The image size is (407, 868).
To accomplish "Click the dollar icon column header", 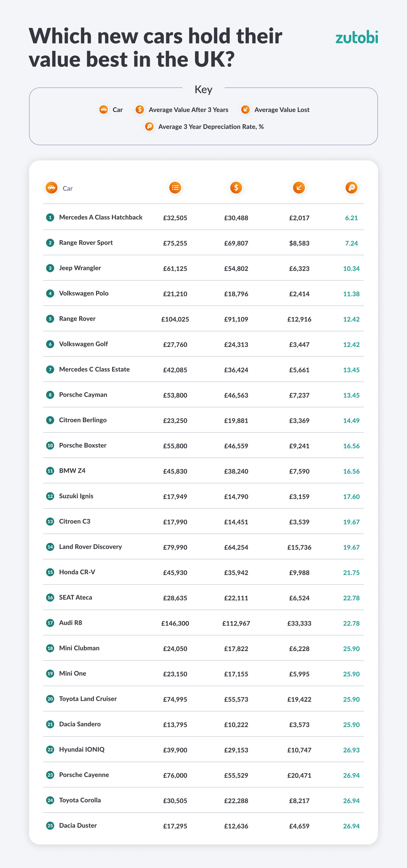I will click(236, 188).
